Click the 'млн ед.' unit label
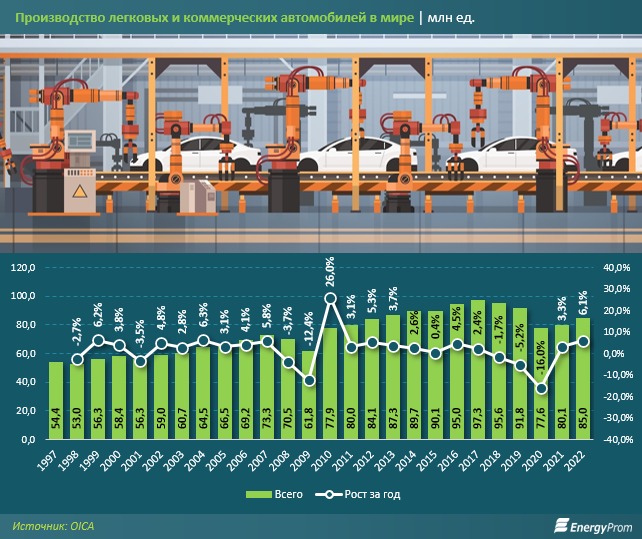642x539 pixels. (459, 17)
